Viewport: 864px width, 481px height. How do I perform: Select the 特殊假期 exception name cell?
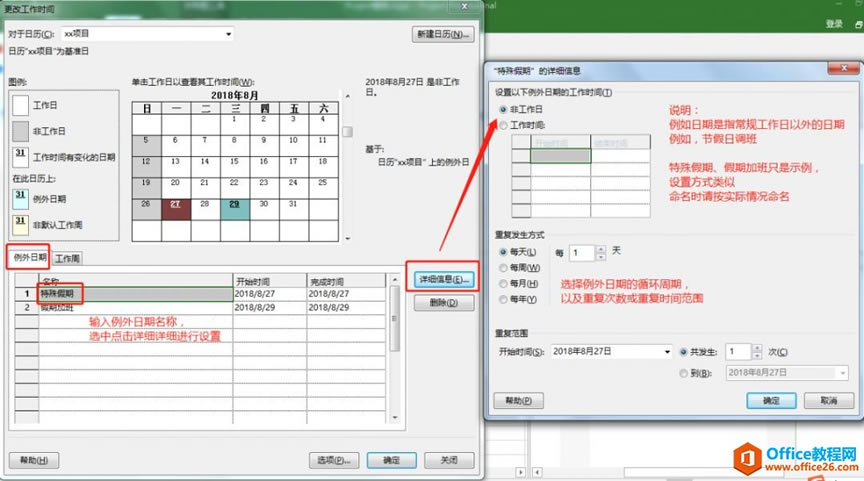coord(136,294)
